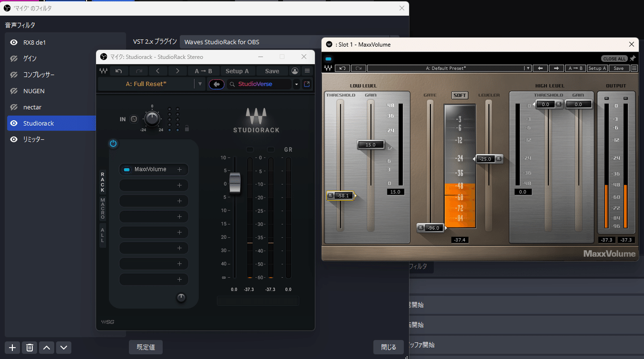Enable the SOFT mode in MaxxVolume
The height and width of the screenshot is (359, 644).
[x=460, y=95]
